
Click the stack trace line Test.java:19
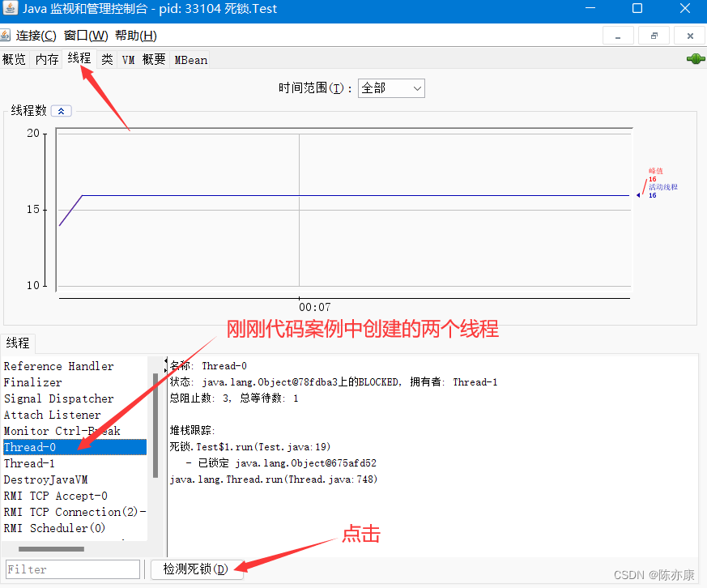click(249, 447)
